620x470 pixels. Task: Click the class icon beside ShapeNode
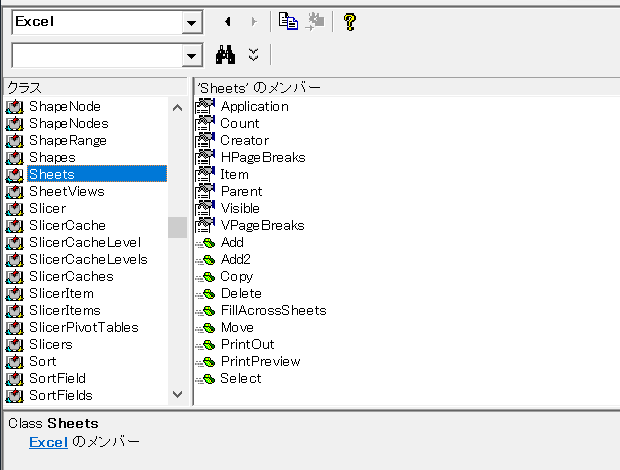click(x=15, y=107)
